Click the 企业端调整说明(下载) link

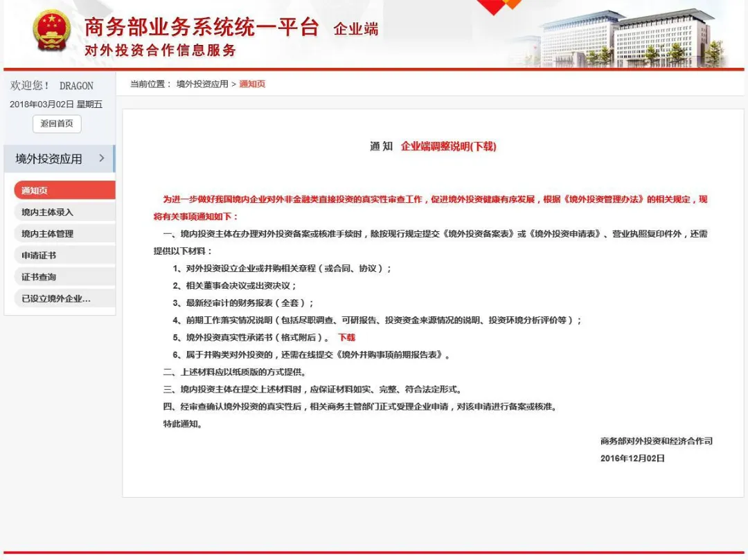tap(448, 146)
